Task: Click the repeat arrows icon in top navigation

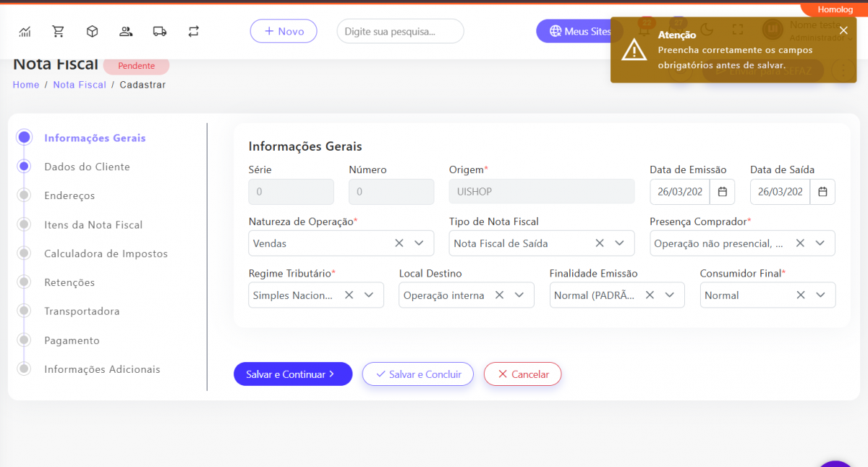Action: coord(193,31)
